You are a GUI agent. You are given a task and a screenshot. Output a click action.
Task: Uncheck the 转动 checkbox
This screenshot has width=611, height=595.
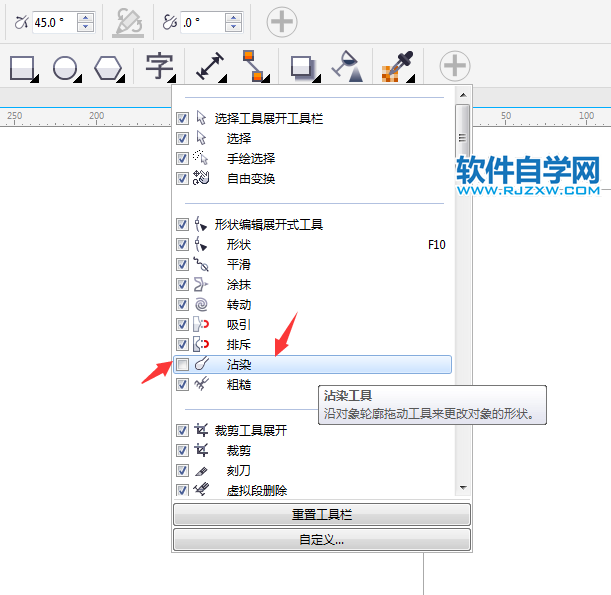pos(182,305)
